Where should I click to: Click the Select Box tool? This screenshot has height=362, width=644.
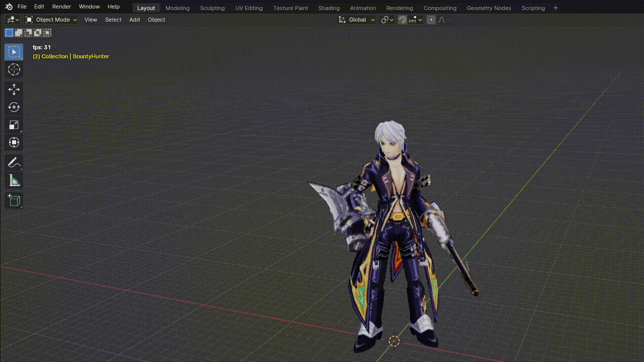pos(14,52)
